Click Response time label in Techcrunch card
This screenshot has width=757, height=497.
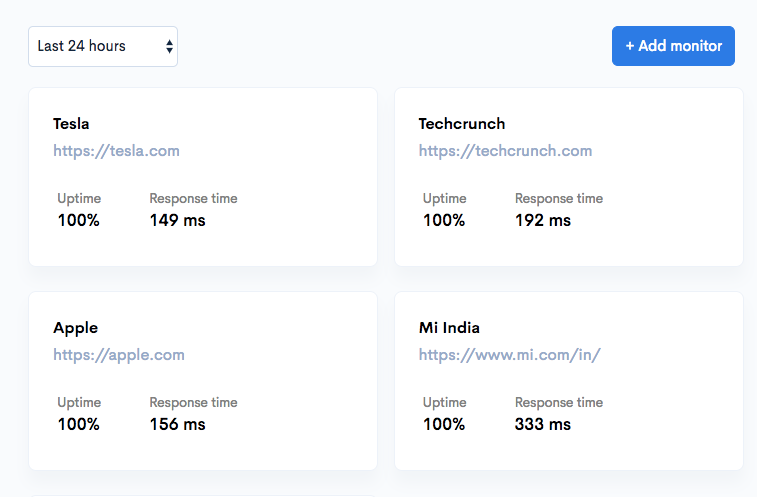(x=559, y=199)
